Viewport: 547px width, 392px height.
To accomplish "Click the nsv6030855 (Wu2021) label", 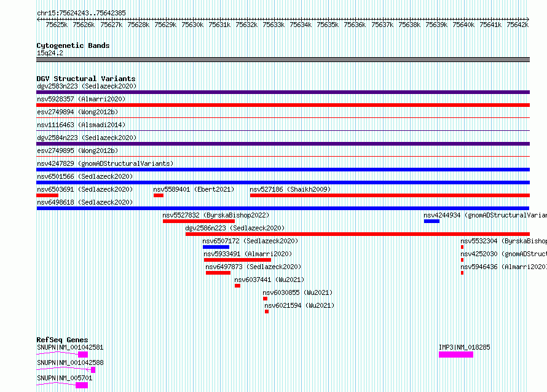I will click(x=297, y=292).
